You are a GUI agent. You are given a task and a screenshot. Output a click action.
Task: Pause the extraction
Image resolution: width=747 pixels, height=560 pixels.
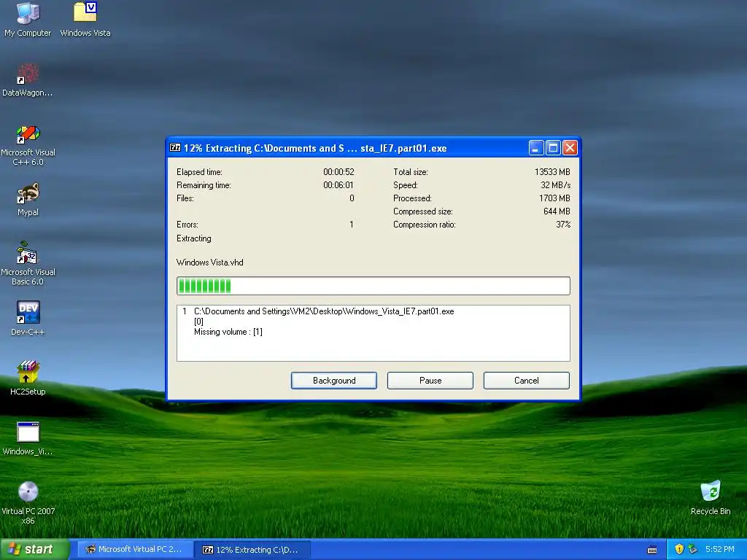point(430,381)
